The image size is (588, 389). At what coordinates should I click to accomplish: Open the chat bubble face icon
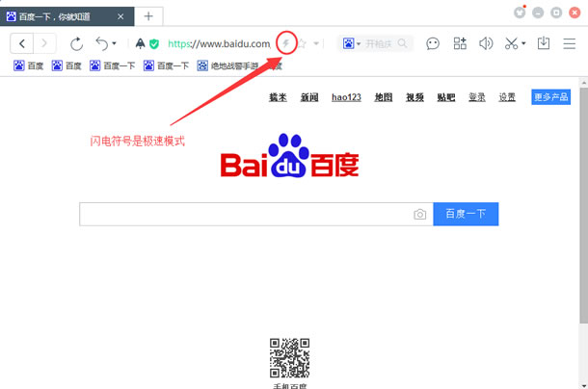(x=433, y=44)
